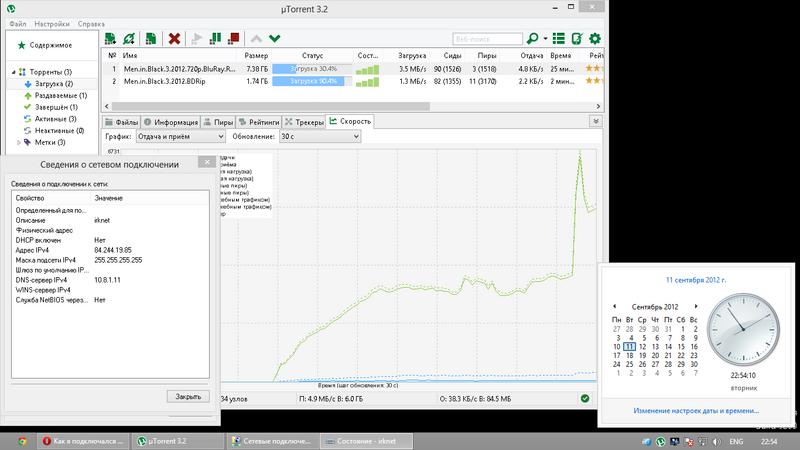This screenshot has height=450, width=800.
Task: Open the Файл menu
Action: click(x=17, y=24)
